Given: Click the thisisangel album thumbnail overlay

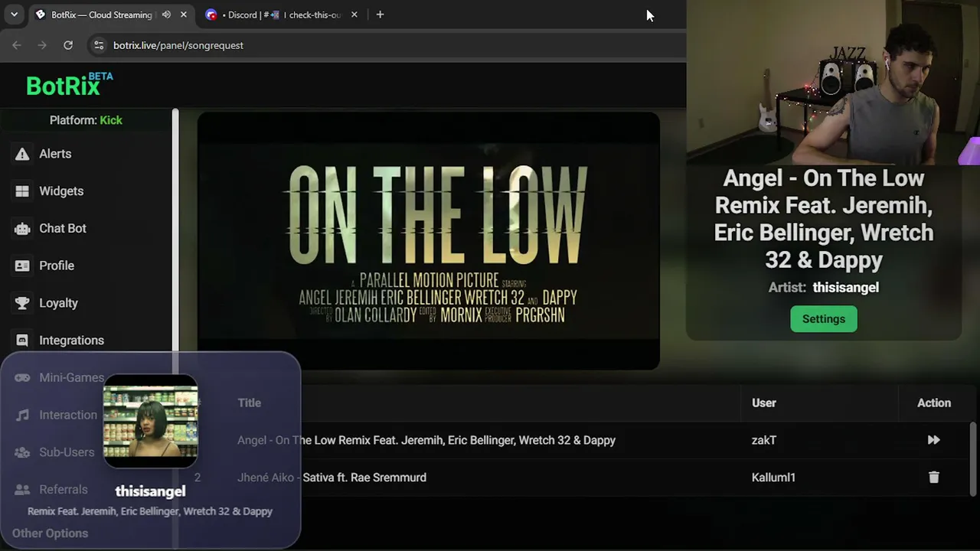Looking at the screenshot, I should (x=150, y=421).
